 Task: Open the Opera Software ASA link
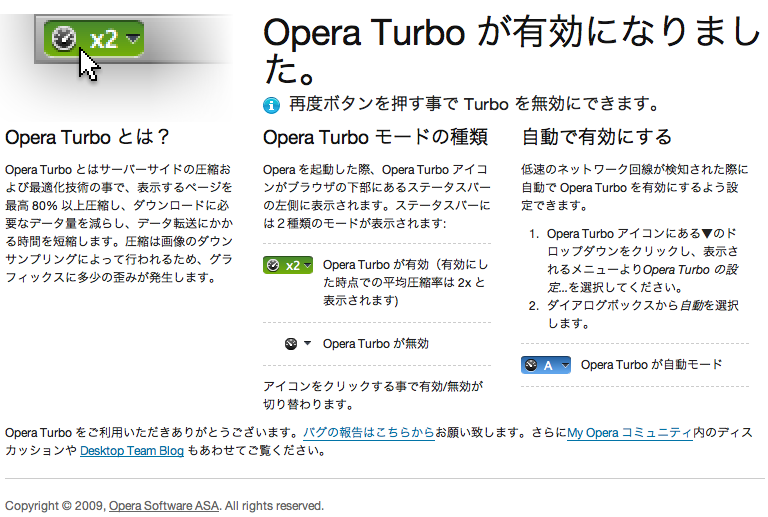point(164,506)
